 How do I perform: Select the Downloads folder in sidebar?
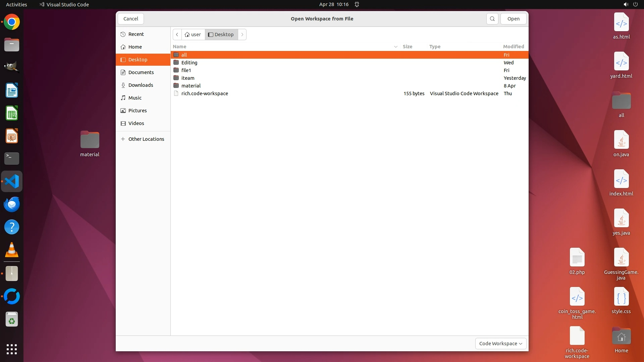coord(141,85)
